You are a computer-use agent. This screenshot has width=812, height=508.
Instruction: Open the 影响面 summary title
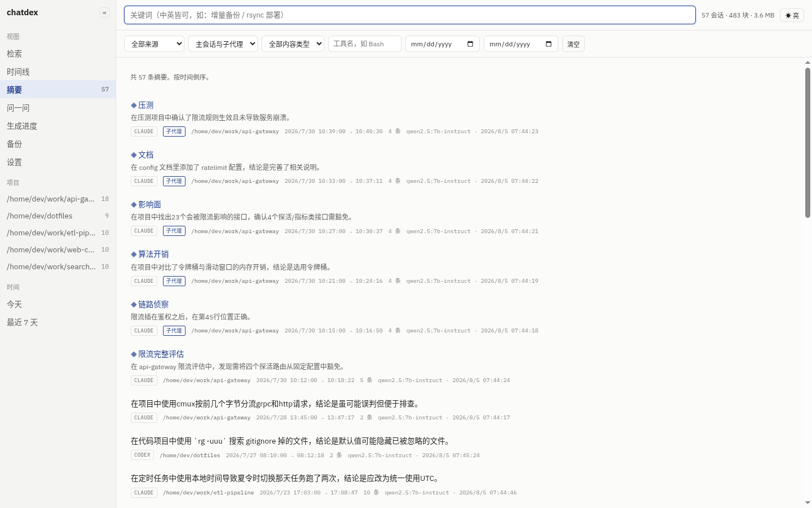point(149,204)
